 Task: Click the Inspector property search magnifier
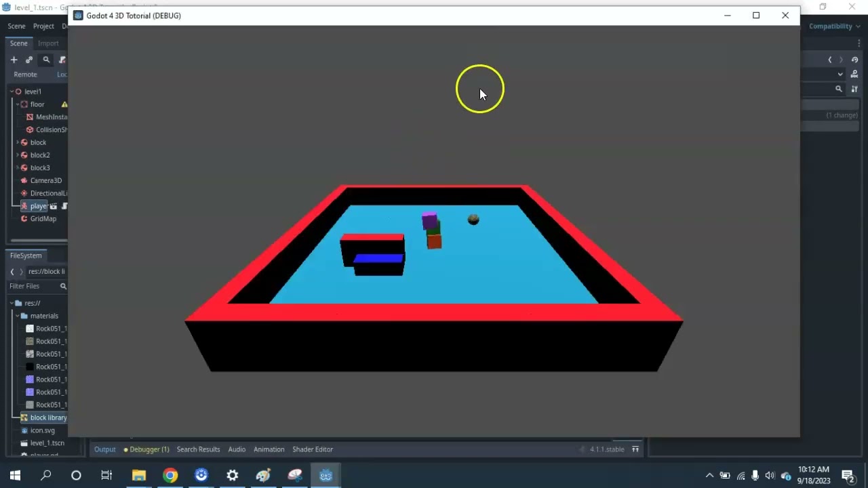coord(839,89)
